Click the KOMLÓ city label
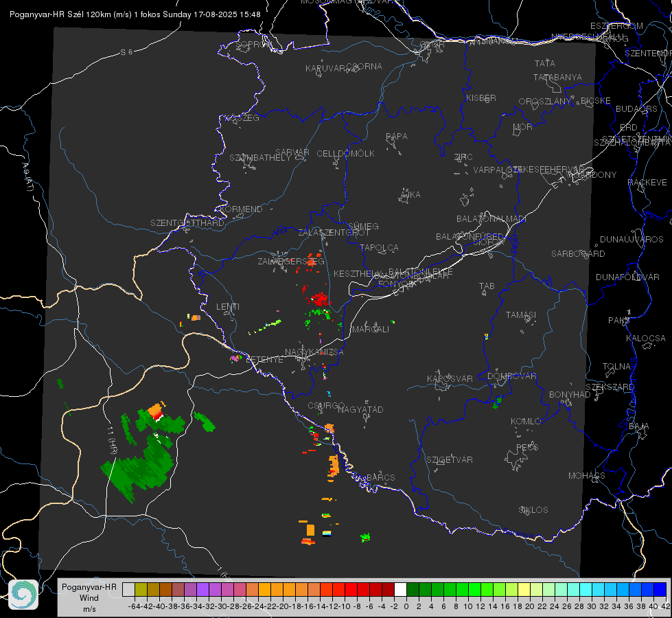The width and height of the screenshot is (672, 618). click(526, 422)
